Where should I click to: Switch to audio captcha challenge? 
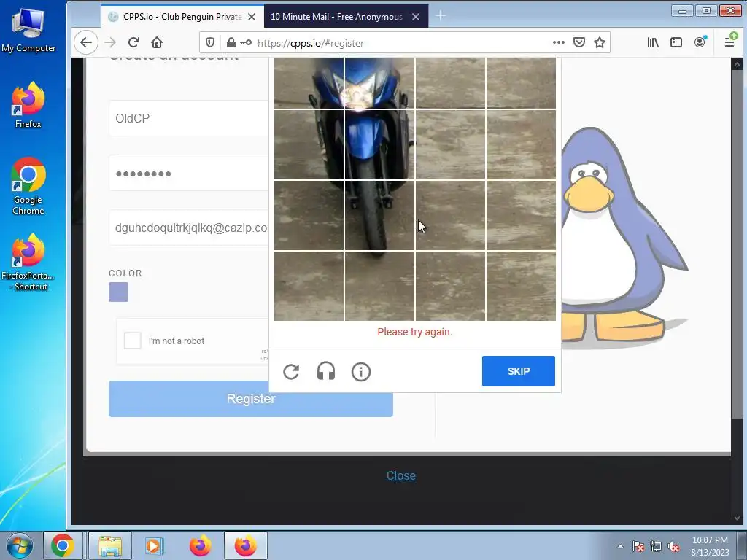coord(326,371)
